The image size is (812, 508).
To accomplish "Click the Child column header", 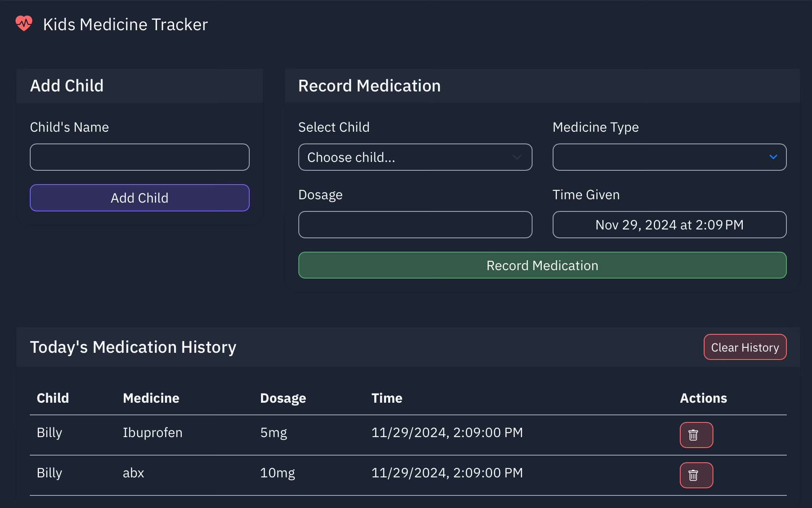I will pyautogui.click(x=53, y=398).
